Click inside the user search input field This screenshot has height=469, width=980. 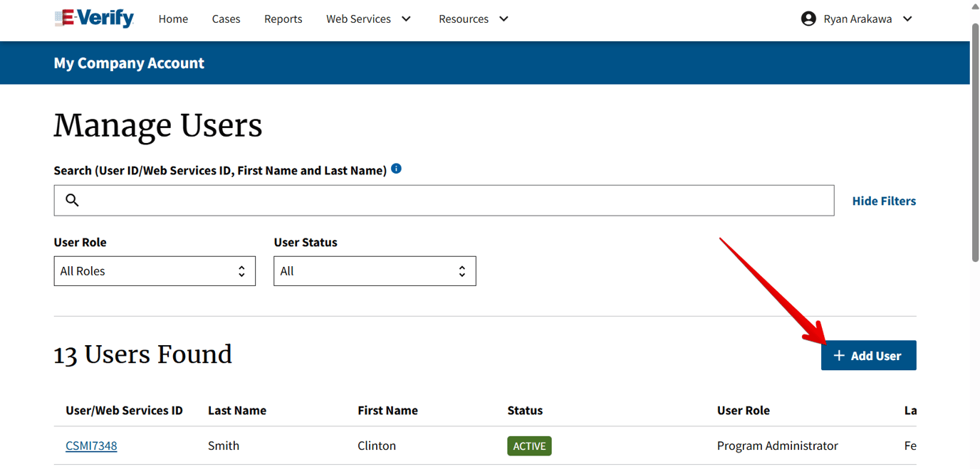pos(427,200)
